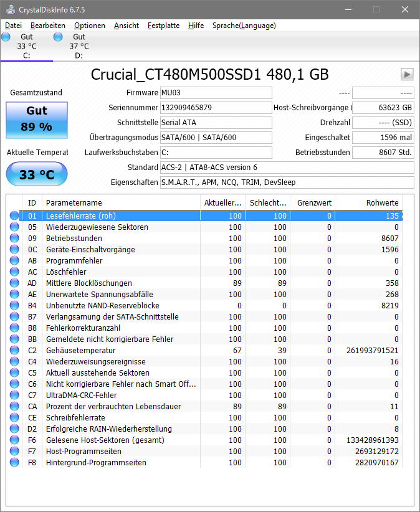Click the Seriennummer field 132909465879
The height and width of the screenshot is (512, 420).
(216, 108)
